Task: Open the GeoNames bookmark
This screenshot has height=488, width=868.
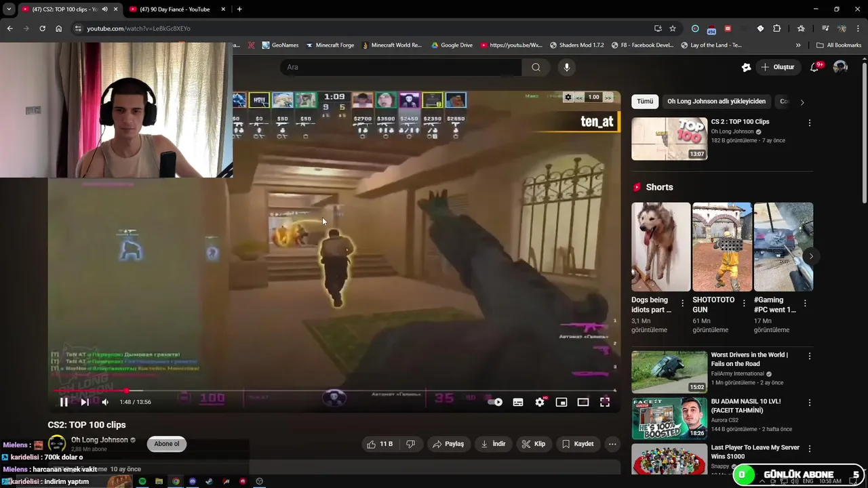Action: [279, 45]
